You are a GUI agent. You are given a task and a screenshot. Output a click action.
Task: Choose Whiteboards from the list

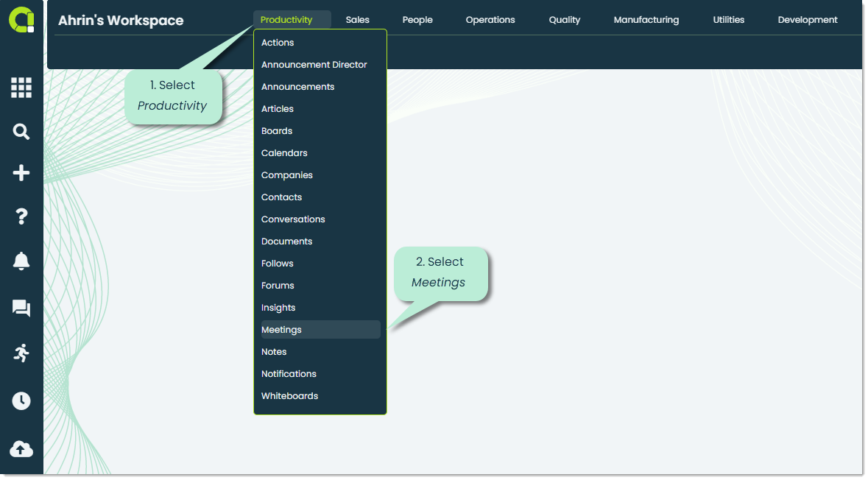click(289, 395)
